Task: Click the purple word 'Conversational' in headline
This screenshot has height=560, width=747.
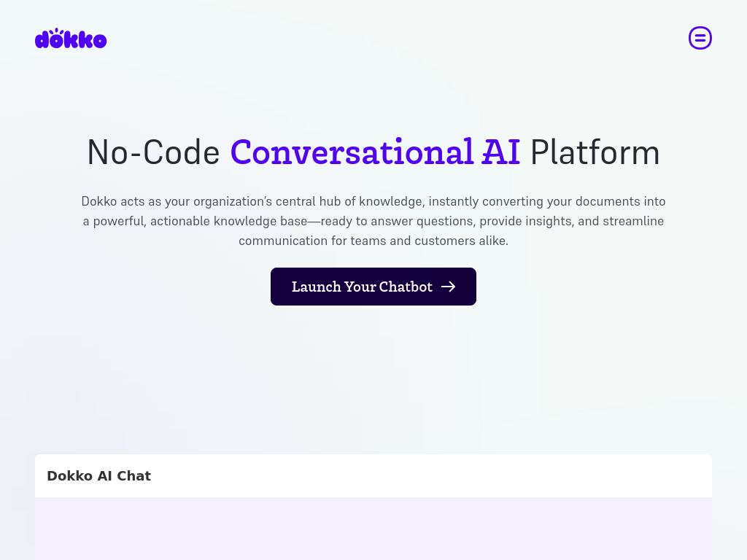Action: click(352, 152)
